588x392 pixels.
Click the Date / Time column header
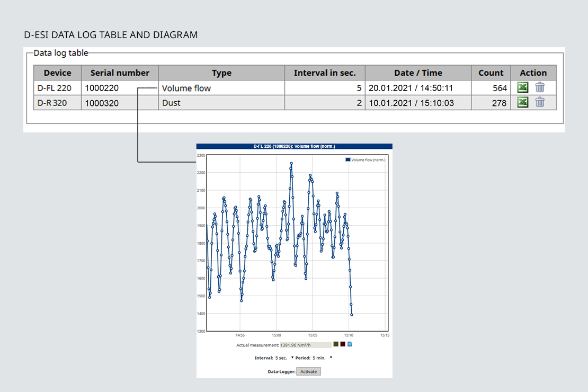coord(418,73)
